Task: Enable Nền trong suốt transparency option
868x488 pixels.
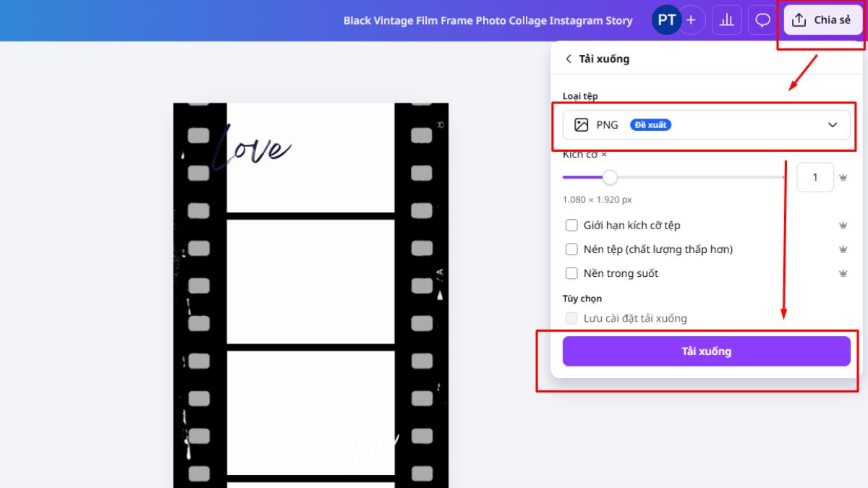Action: click(571, 273)
